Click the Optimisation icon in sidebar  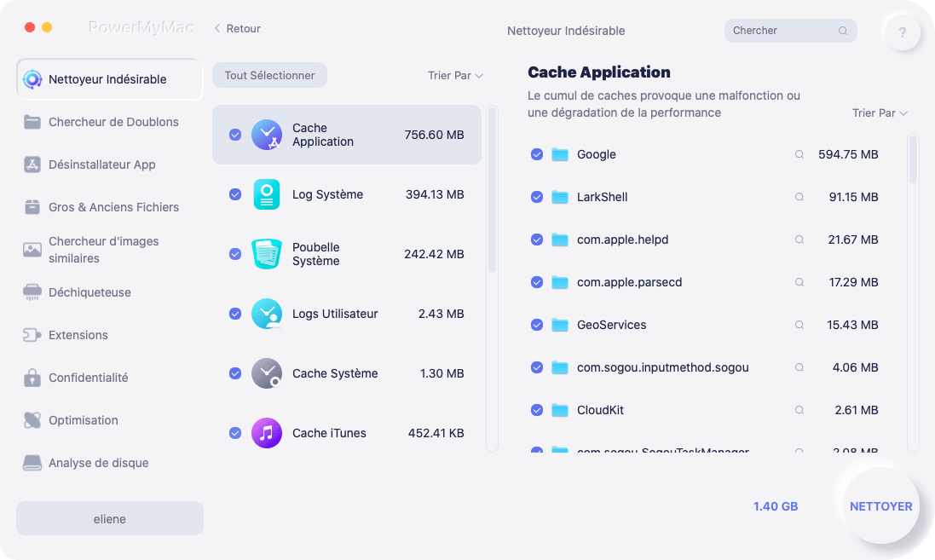pos(32,420)
